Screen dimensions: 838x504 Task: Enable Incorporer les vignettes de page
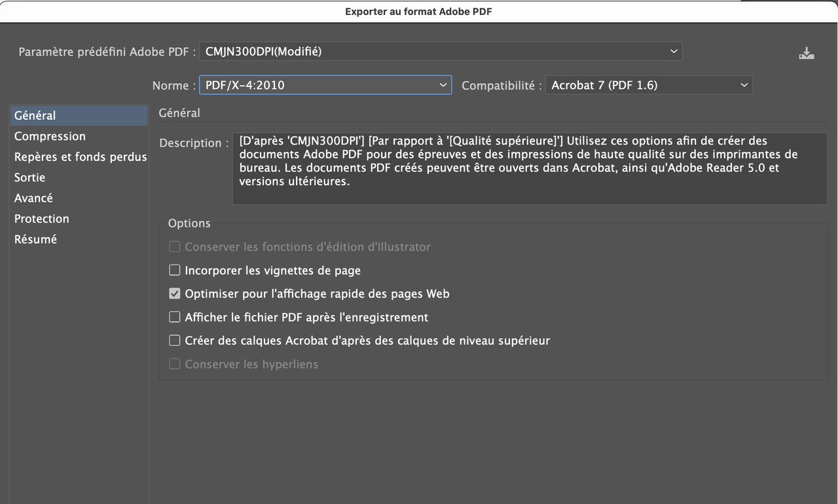pos(175,270)
